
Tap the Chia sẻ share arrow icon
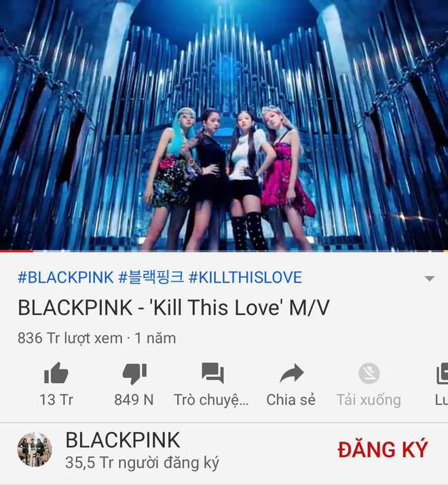click(x=292, y=373)
